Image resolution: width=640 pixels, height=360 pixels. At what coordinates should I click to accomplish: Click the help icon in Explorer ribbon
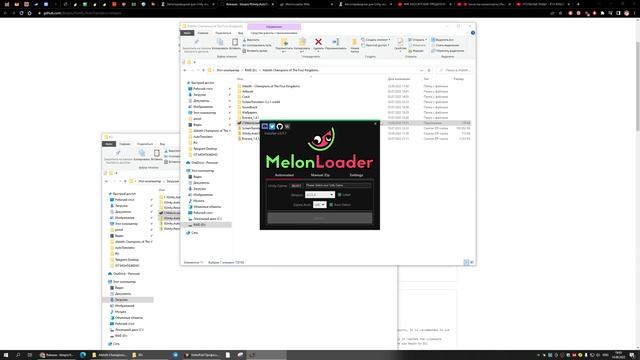pos(473,33)
